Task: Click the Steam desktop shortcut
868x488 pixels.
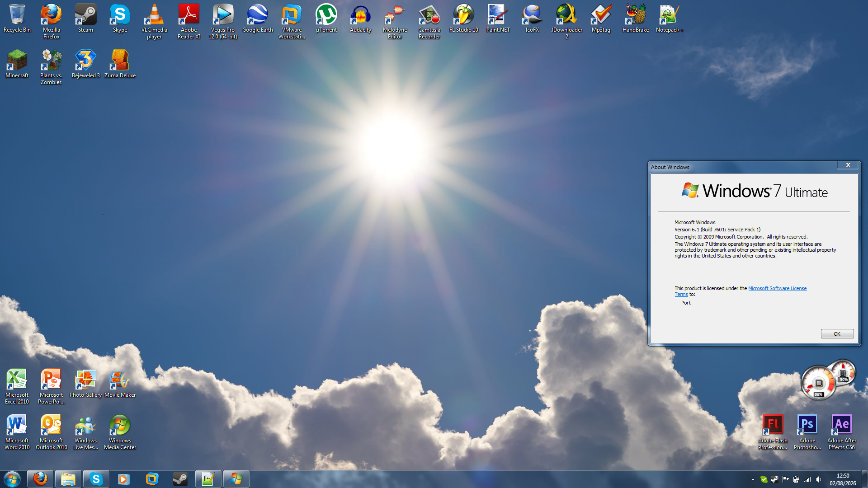Action: coord(85,19)
